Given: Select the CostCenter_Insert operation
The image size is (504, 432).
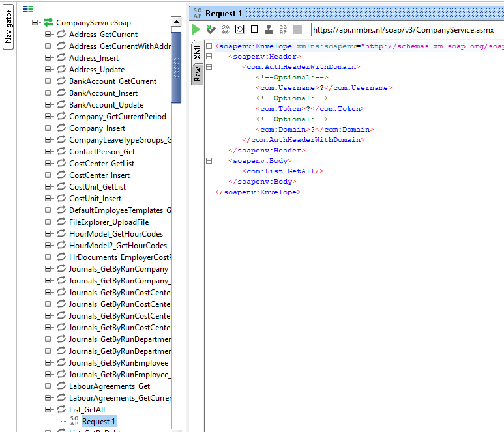Looking at the screenshot, I should [99, 175].
